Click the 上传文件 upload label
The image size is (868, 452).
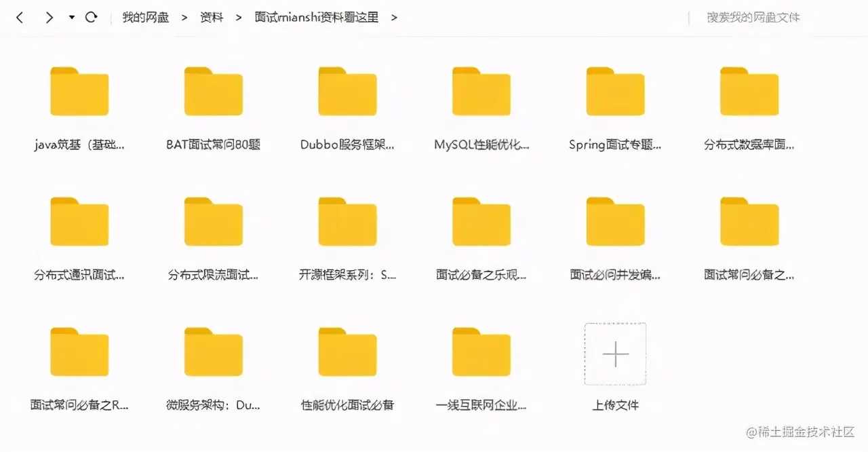click(614, 405)
